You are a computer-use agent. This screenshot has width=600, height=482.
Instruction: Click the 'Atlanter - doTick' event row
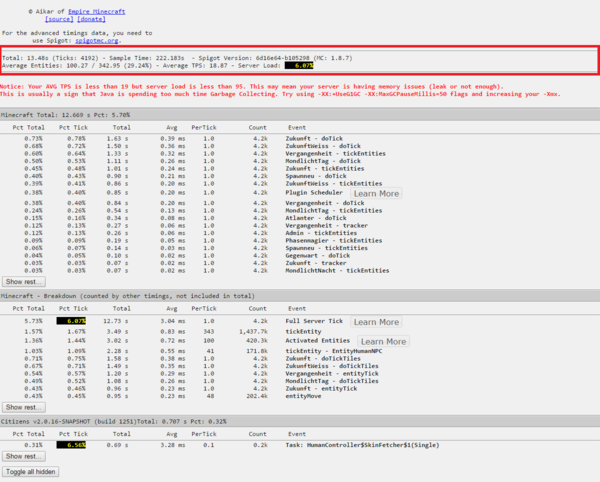(x=300, y=218)
